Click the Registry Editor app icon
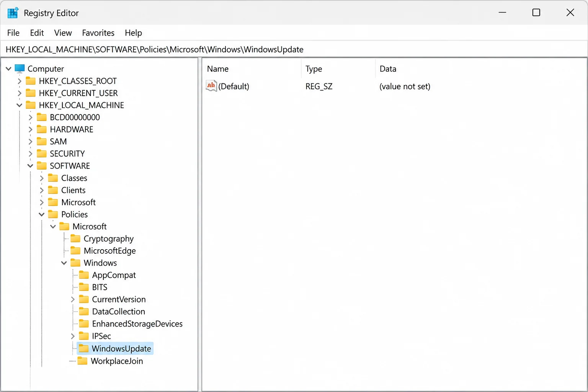Viewport: 588px width, 392px height. coord(13,13)
